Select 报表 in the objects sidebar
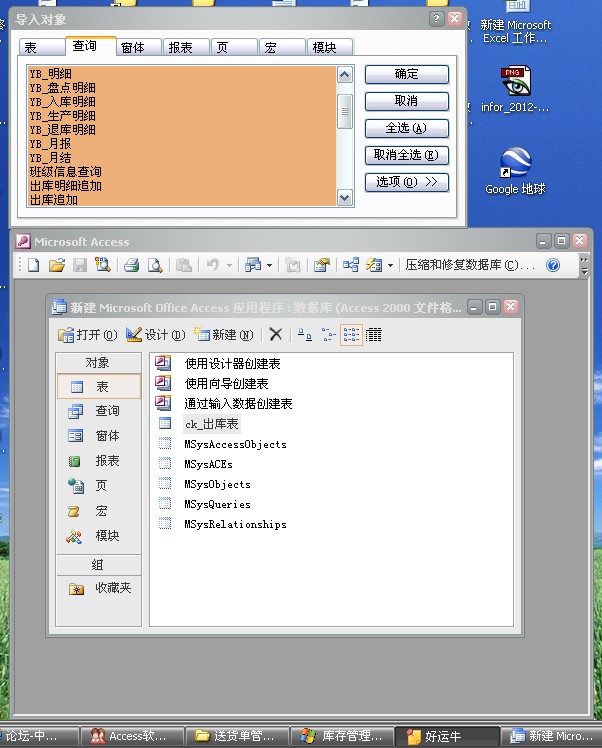Viewport: 602px width, 748px height. tap(99, 460)
